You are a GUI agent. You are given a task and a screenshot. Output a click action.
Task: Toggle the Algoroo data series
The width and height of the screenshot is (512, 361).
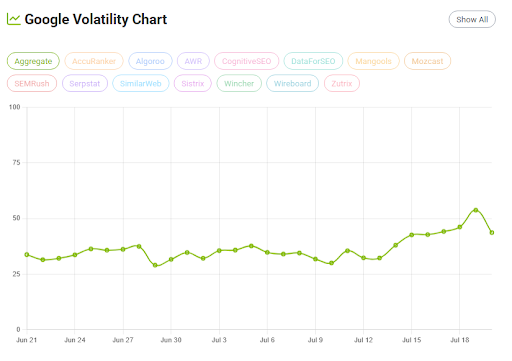pyautogui.click(x=150, y=61)
